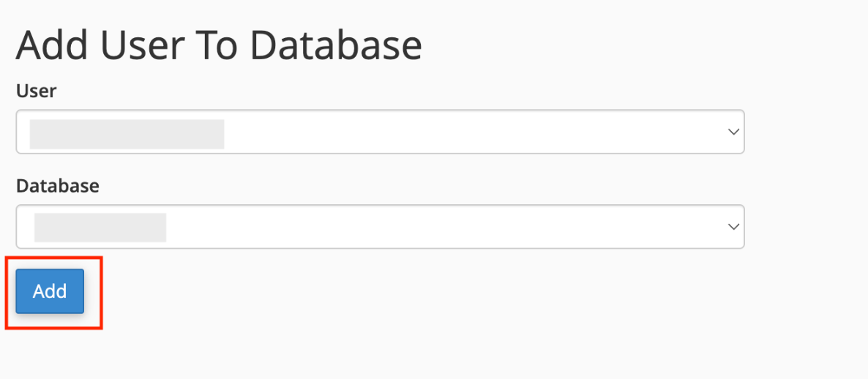Click empty area inside the User select box
The image size is (868, 379).
471,132
